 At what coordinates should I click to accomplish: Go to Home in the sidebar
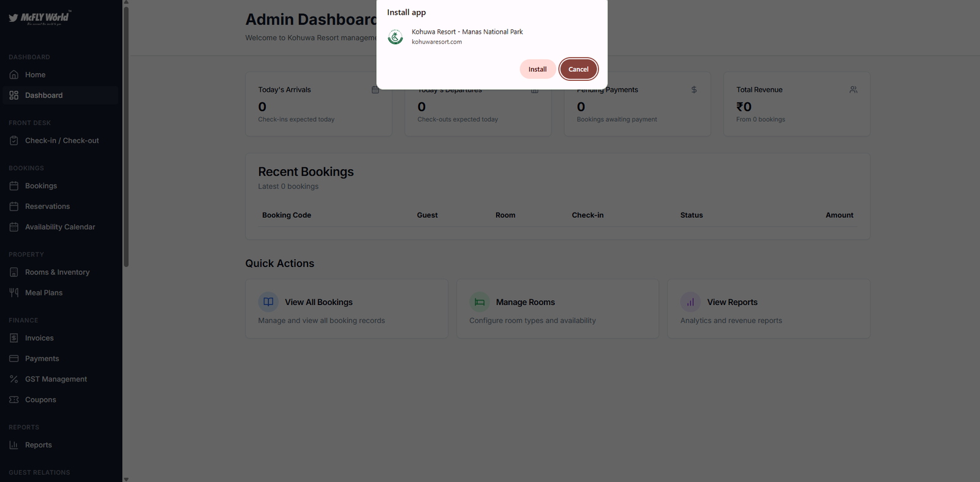[60, 75]
